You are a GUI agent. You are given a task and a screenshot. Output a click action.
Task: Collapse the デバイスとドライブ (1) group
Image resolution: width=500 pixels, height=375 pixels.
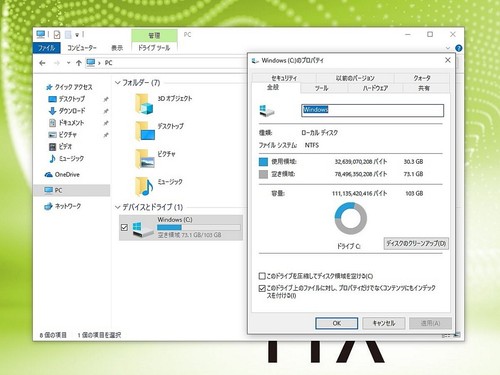click(117, 207)
